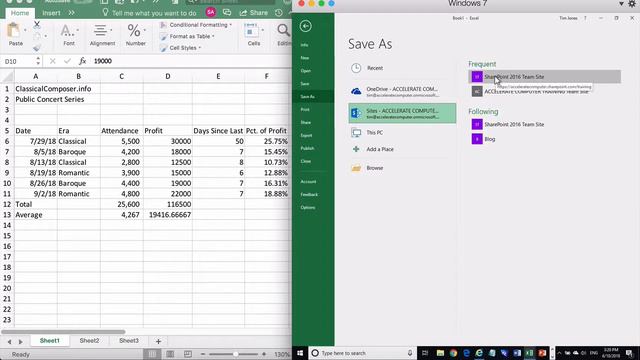This screenshot has width=640, height=360.
Task: Switch to Sheet2 tab
Action: point(89,340)
